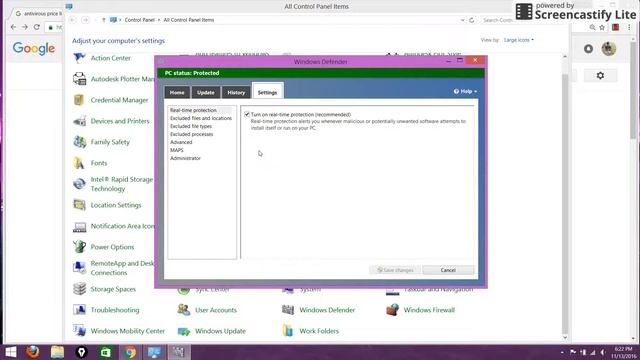
Task: Open Power Options icon
Action: pyautogui.click(x=79, y=247)
